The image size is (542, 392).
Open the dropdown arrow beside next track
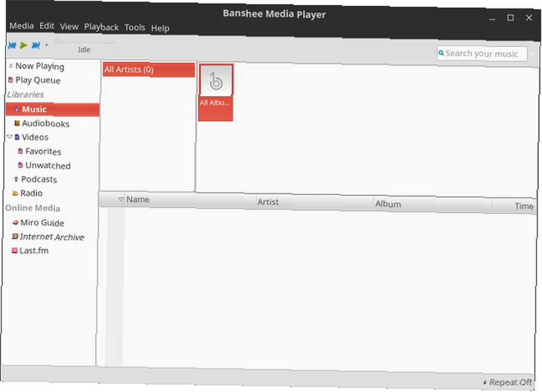point(46,45)
